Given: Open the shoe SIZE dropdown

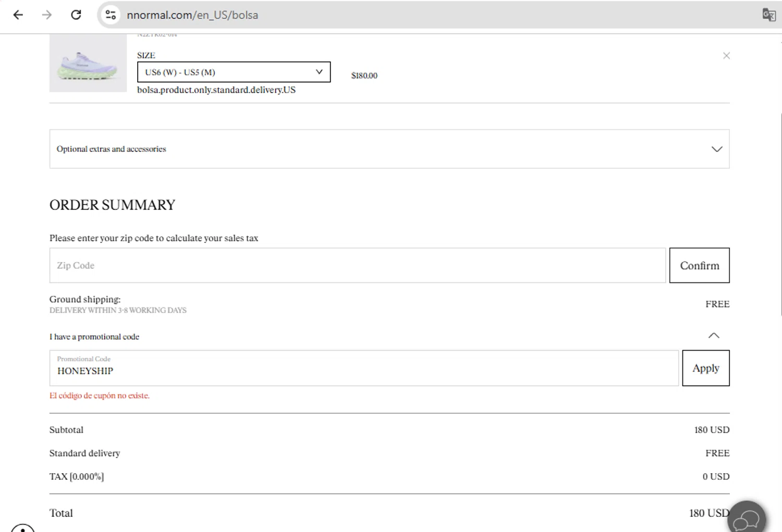Looking at the screenshot, I should click(234, 72).
